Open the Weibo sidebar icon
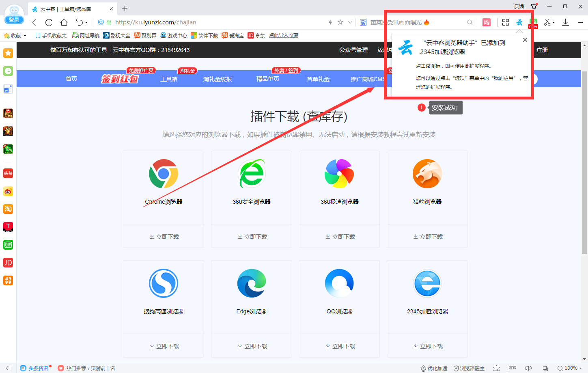588x373 pixels. tap(8, 191)
